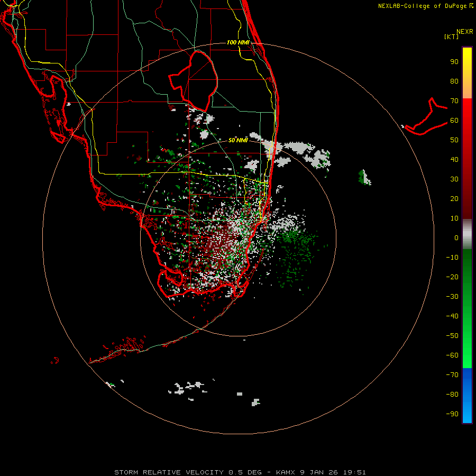Click the 90 value on the velocity scale
The width and height of the screenshot is (476, 476).
tap(454, 62)
